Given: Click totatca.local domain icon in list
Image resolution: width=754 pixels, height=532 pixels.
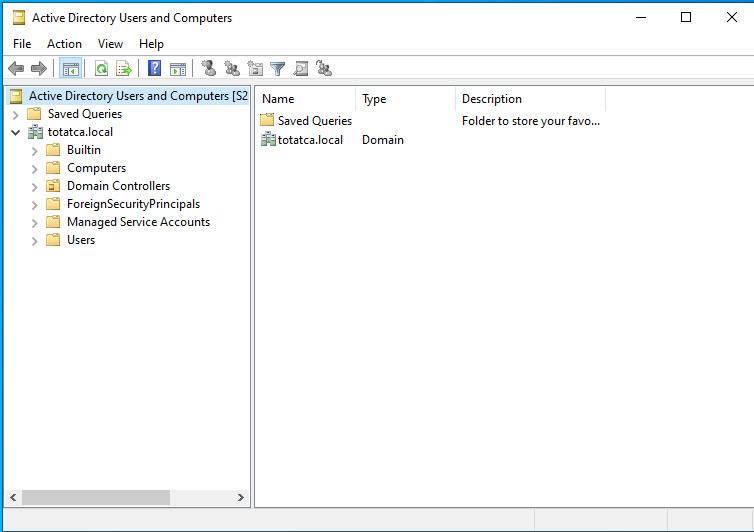Looking at the screenshot, I should 268,139.
